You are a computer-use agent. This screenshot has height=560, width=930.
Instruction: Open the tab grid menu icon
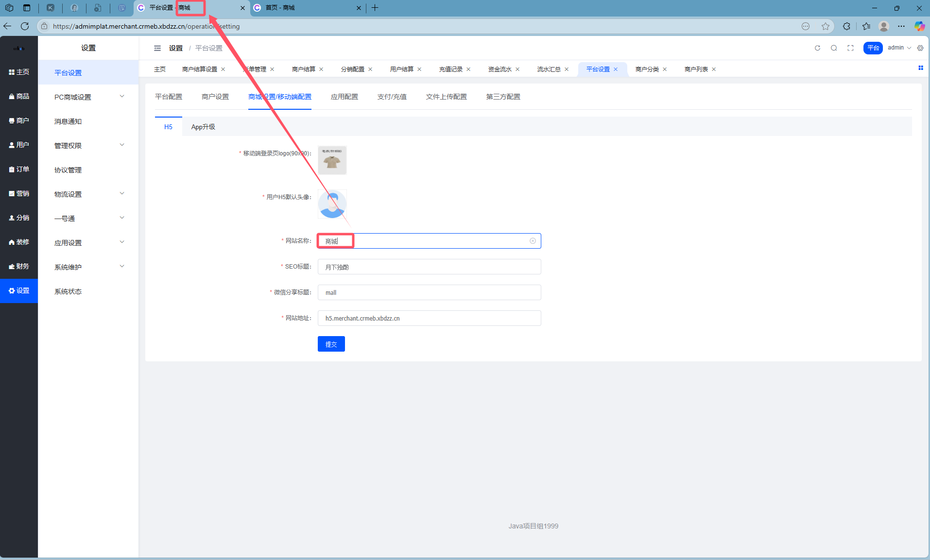920,68
